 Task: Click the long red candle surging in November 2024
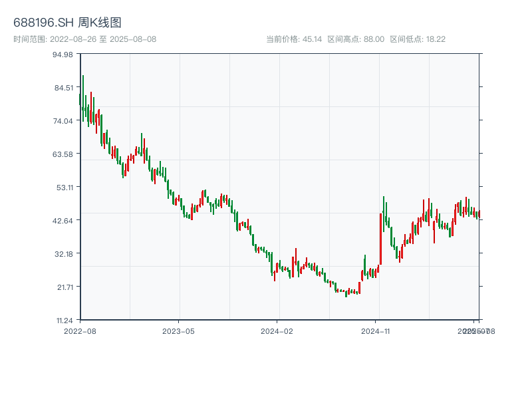(380, 239)
